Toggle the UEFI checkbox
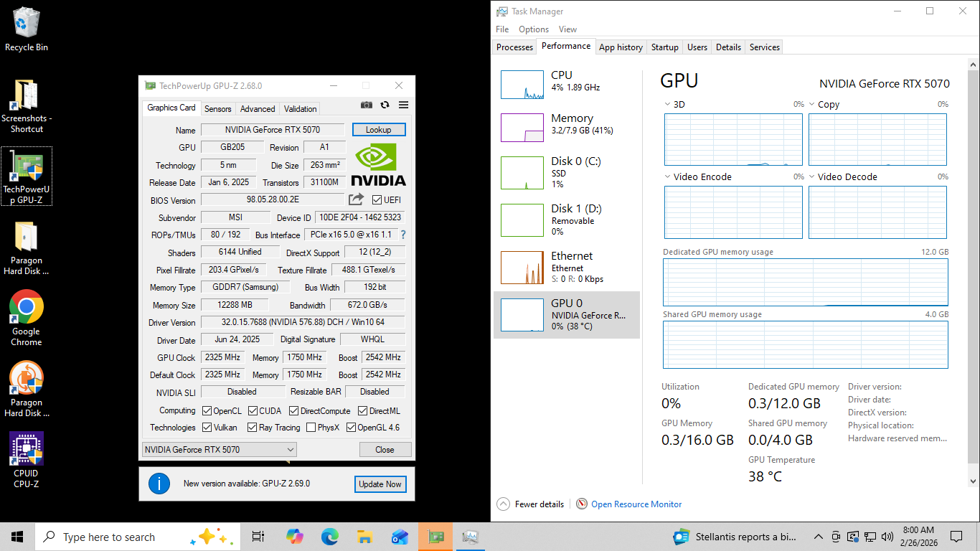The height and width of the screenshot is (551, 980). [x=377, y=200]
